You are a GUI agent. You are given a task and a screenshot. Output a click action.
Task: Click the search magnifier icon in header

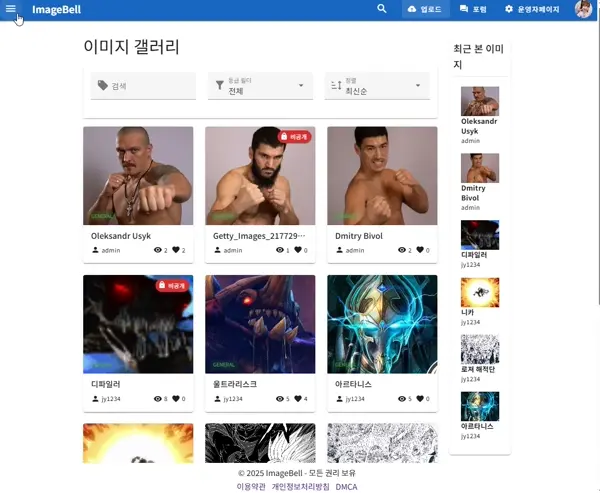point(381,9)
